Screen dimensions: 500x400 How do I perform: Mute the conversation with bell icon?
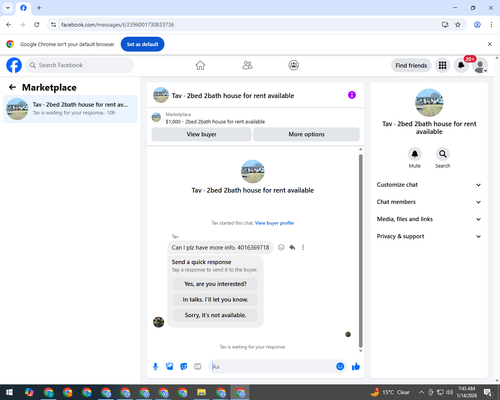pyautogui.click(x=415, y=154)
